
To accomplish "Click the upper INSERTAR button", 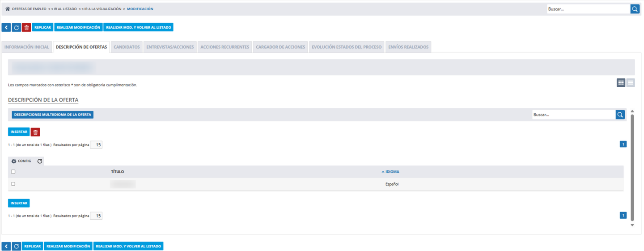I will pyautogui.click(x=19, y=132).
